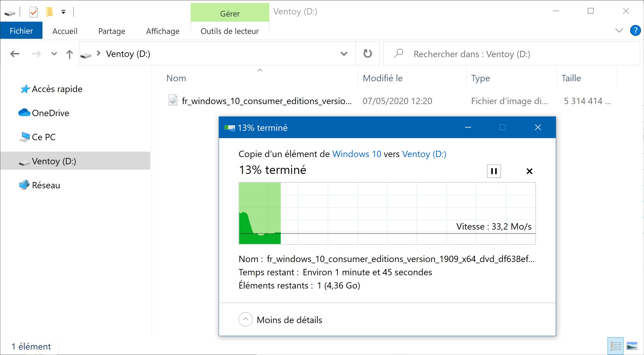
Task: Click the drive icon in the title bar
Action: coord(10,13)
